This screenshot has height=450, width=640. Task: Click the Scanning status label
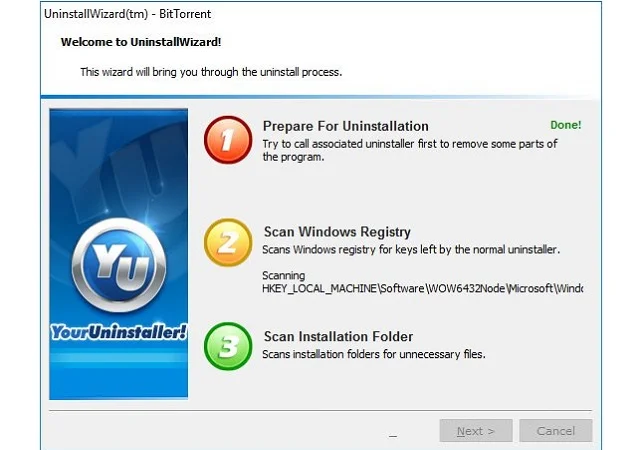point(284,276)
